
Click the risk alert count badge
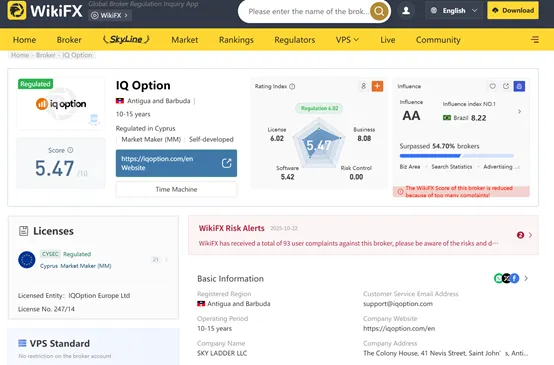[x=520, y=235]
